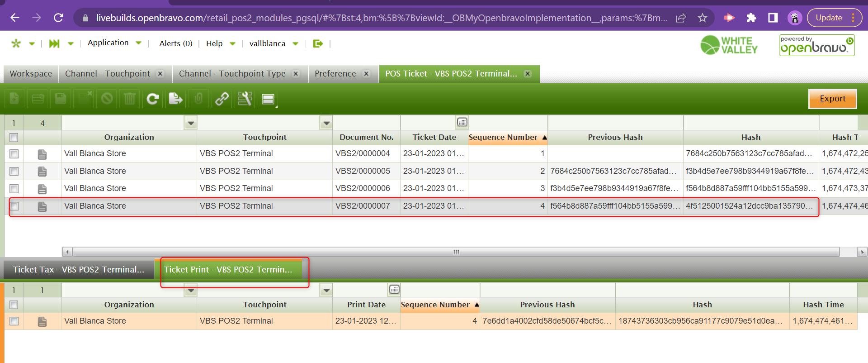Expand the vallblanca user dropdown arrow

click(x=296, y=44)
